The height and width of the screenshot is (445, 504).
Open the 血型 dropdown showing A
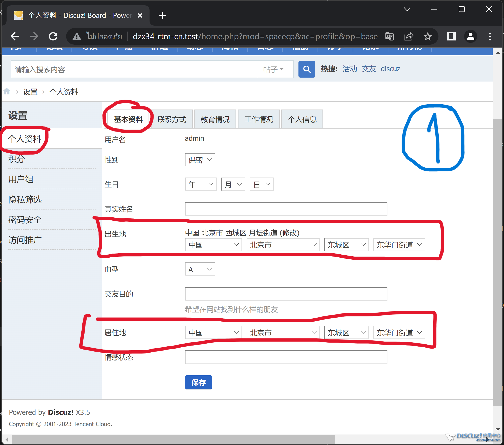[200, 269]
